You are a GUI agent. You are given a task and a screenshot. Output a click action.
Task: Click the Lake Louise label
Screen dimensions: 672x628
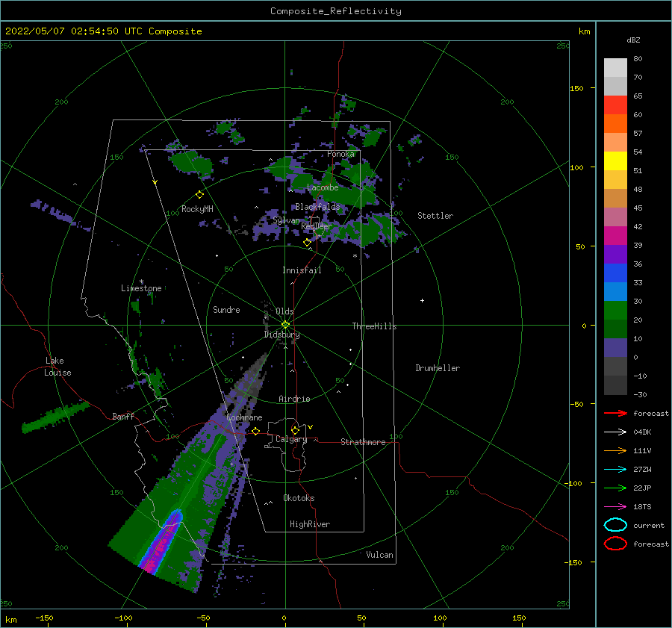tap(57, 367)
